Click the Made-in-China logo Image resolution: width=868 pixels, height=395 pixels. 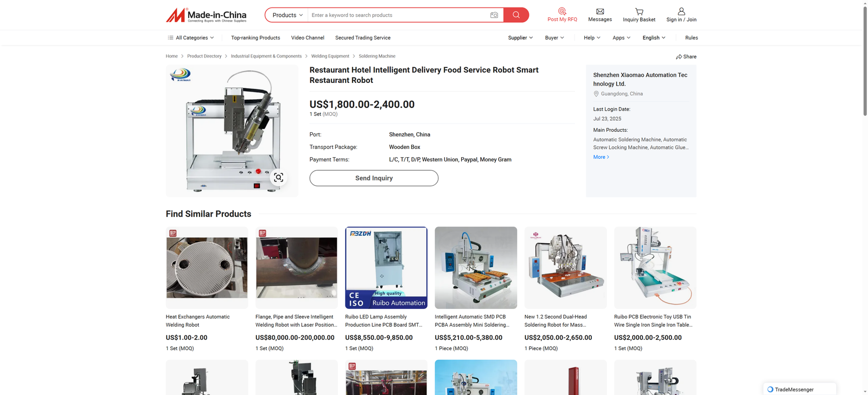pyautogui.click(x=206, y=15)
